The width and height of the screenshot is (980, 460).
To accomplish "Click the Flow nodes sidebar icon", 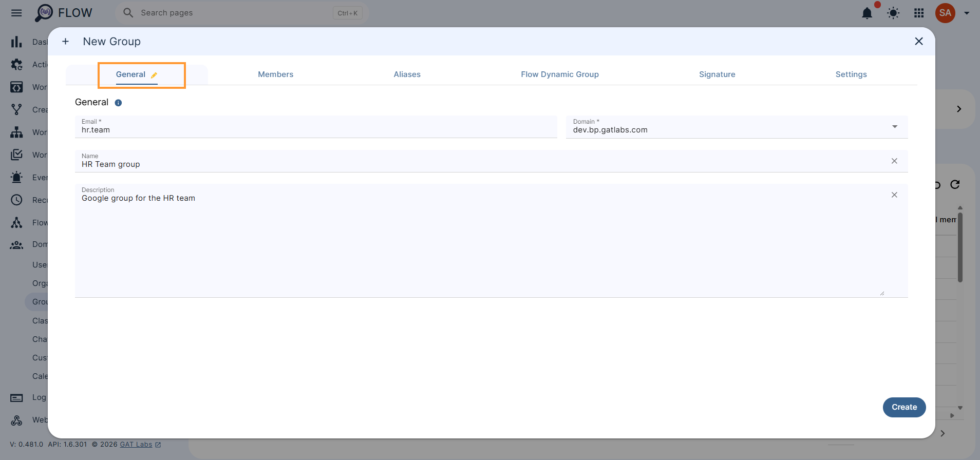I will pos(16,222).
